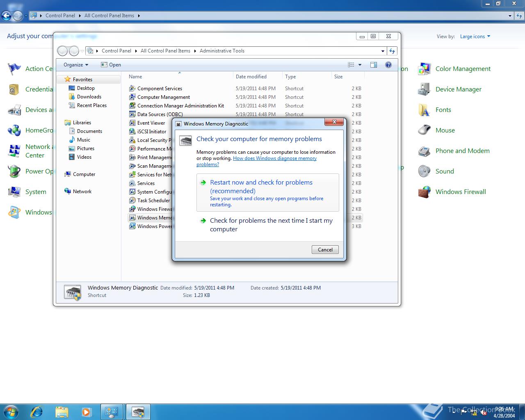Screen dimensions: 525x420
Task: Select the Print Management icon
Action: point(132,157)
